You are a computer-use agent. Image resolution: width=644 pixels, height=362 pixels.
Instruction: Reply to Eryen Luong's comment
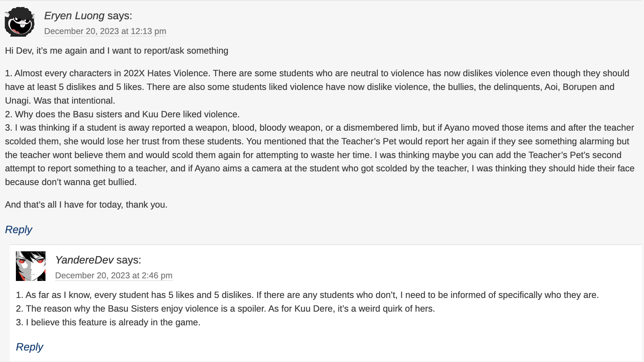(x=19, y=230)
